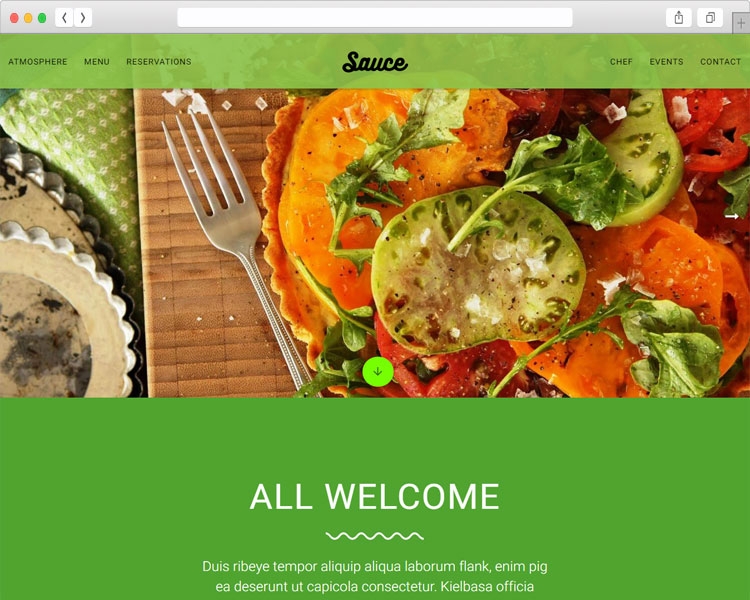Select Events in the navigation
Screen dimensions: 750x600
(666, 62)
